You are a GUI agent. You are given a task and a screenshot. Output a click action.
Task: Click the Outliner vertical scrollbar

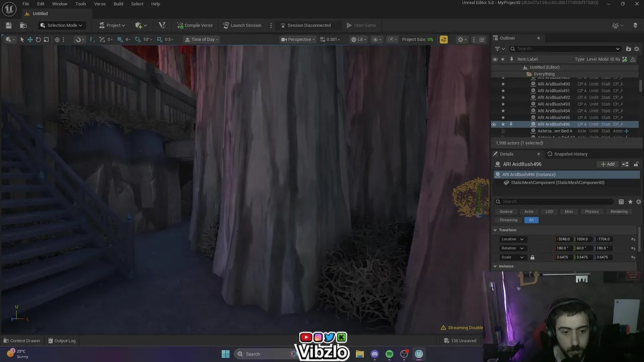coord(640,86)
